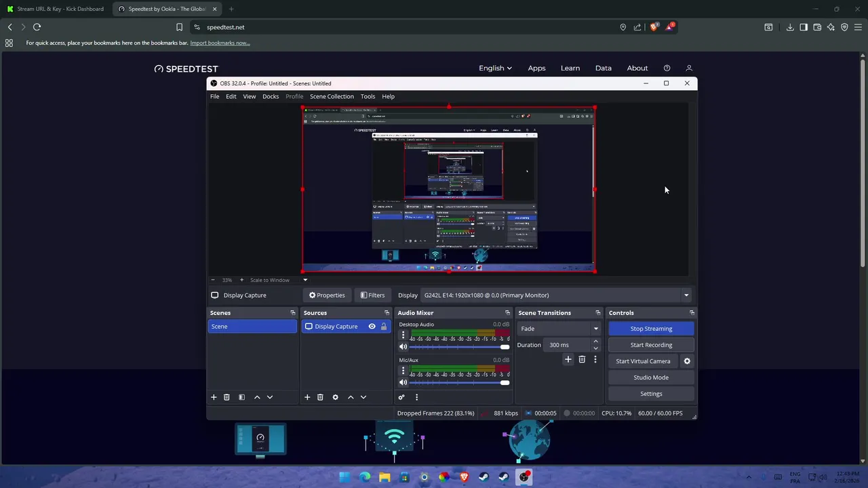This screenshot has height=488, width=868.
Task: Open Brave Shields lion icon
Action: (x=654, y=27)
